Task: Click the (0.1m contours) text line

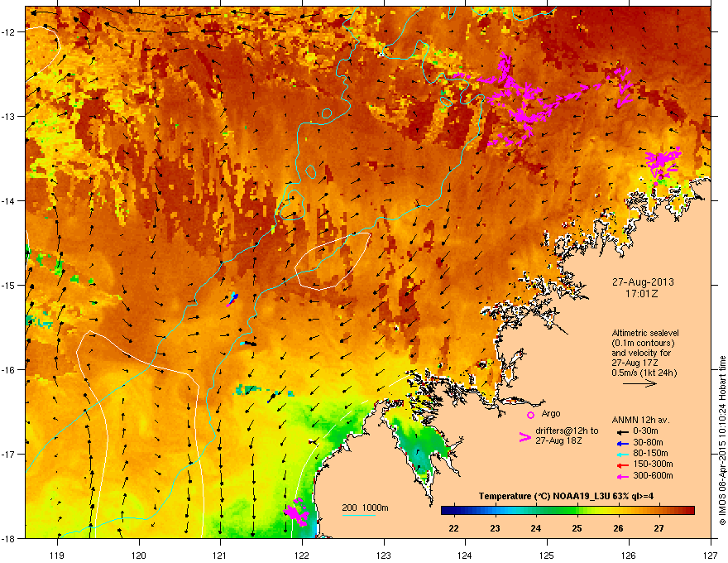Action: coord(643,344)
